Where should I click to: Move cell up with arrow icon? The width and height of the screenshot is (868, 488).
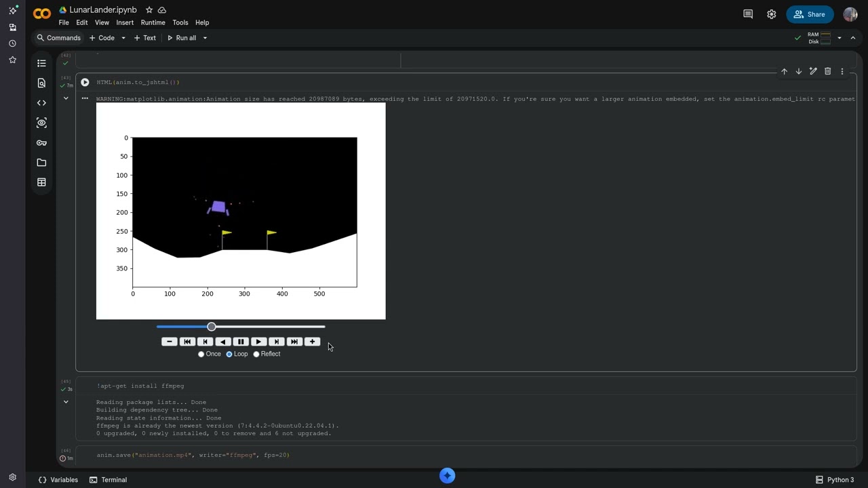(784, 71)
